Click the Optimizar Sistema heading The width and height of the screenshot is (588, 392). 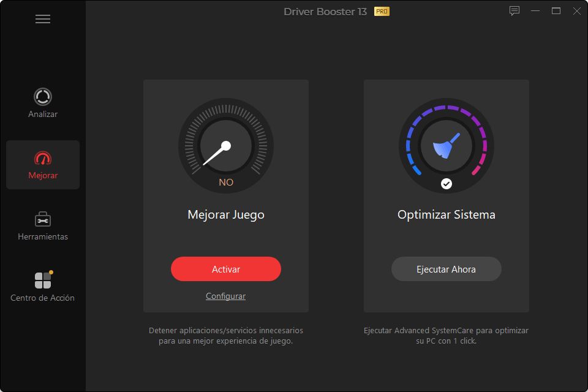446,215
